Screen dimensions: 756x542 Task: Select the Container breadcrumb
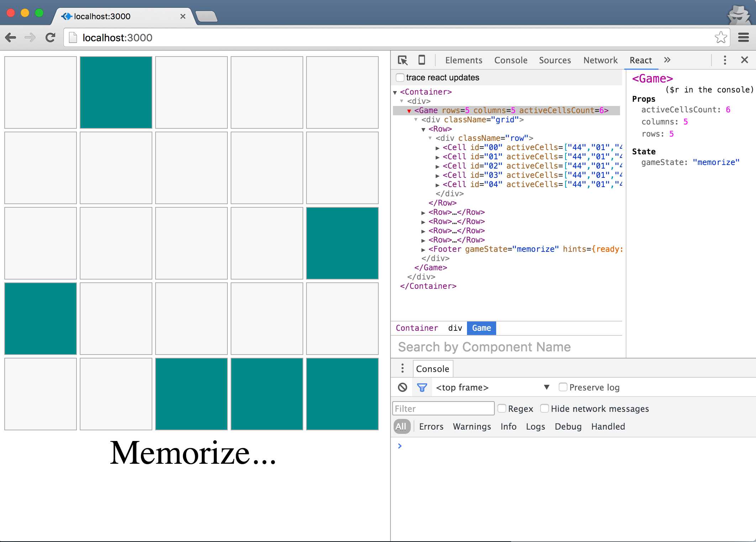tap(417, 328)
